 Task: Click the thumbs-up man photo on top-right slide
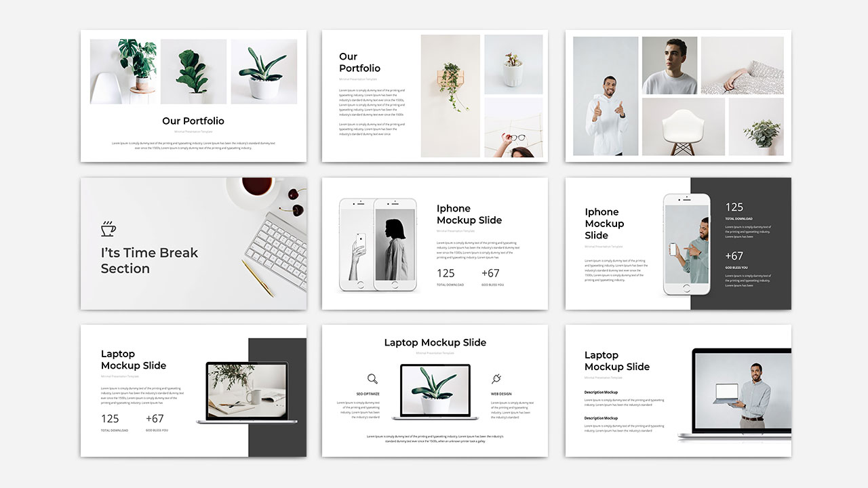(x=604, y=96)
